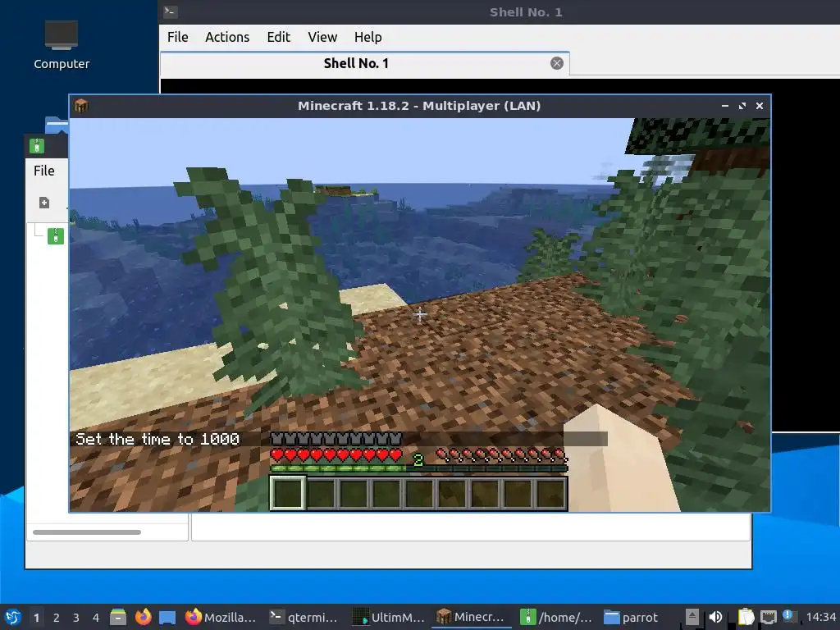Image resolution: width=840 pixels, height=630 pixels.
Task: Open View menu in the terminal
Action: (322, 37)
